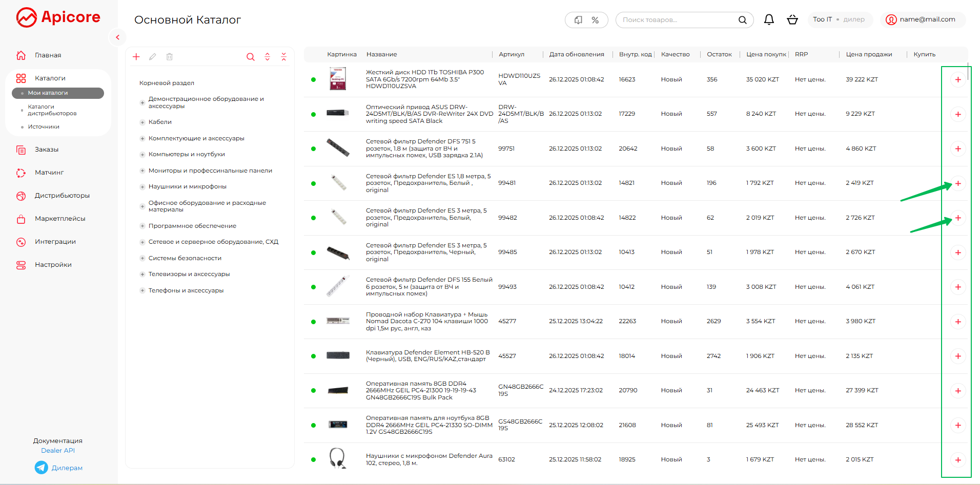Image resolution: width=980 pixels, height=485 pixels.
Task: Sort by the Цена продажи column header
Action: (x=869, y=54)
